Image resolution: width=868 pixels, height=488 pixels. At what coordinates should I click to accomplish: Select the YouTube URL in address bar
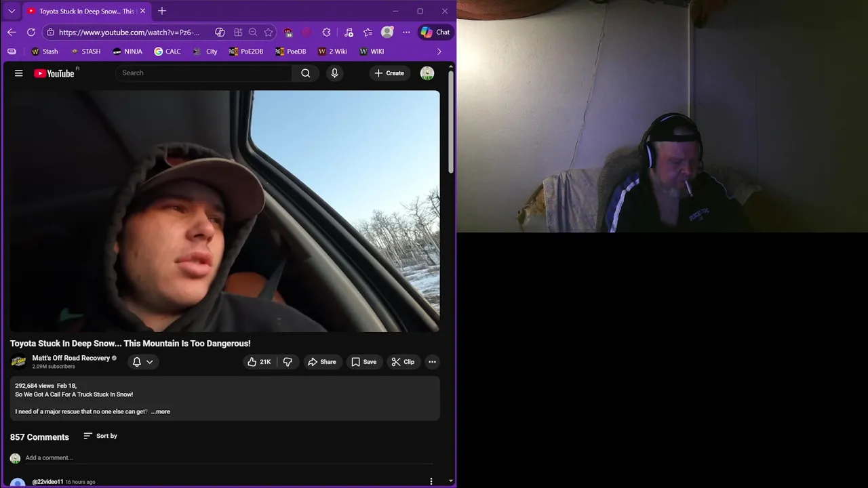point(129,32)
